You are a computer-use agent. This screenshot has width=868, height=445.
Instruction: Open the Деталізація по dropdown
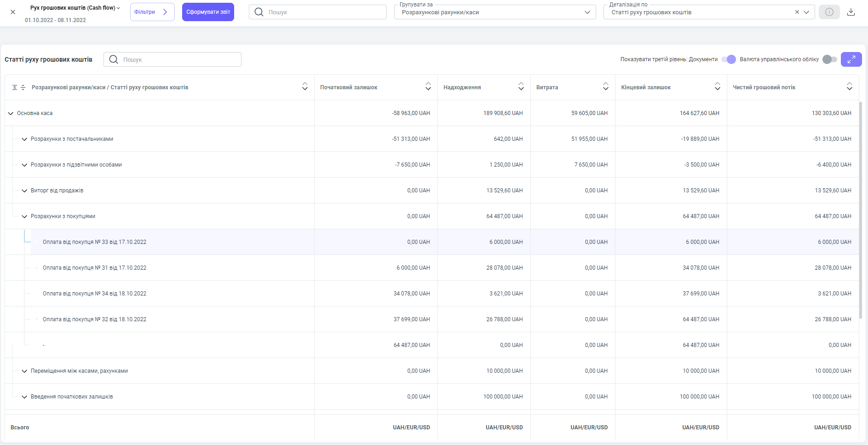coord(806,12)
